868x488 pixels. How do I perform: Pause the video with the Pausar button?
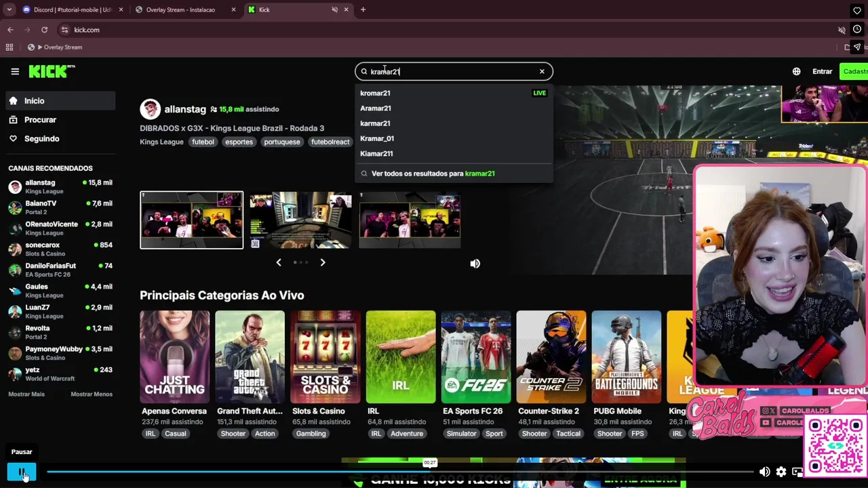[x=22, y=472]
